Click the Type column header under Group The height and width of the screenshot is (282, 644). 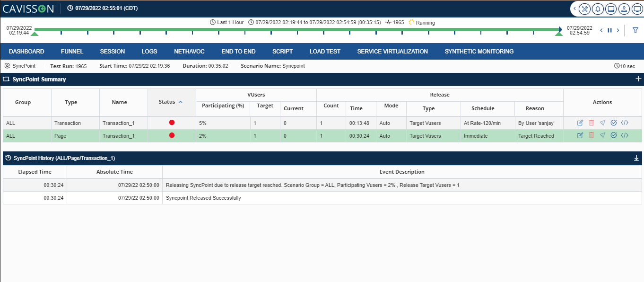pyautogui.click(x=71, y=102)
